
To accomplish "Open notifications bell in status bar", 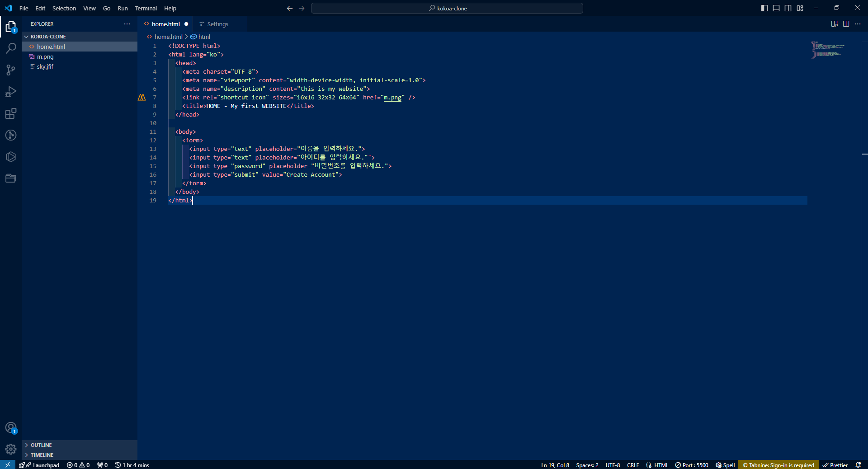I will (x=858, y=465).
